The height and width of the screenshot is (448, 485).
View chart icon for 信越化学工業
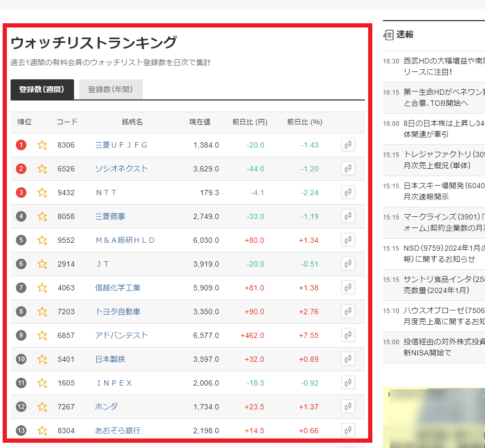coord(348,287)
